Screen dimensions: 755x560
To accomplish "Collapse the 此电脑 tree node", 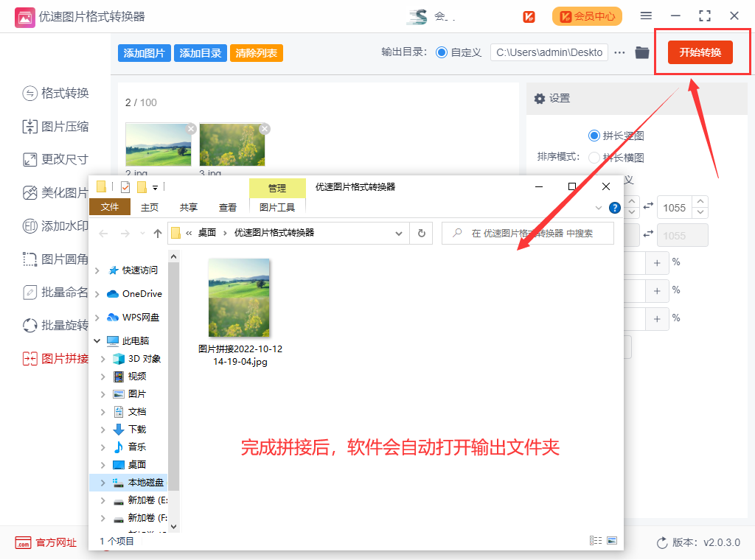I will pos(97,341).
